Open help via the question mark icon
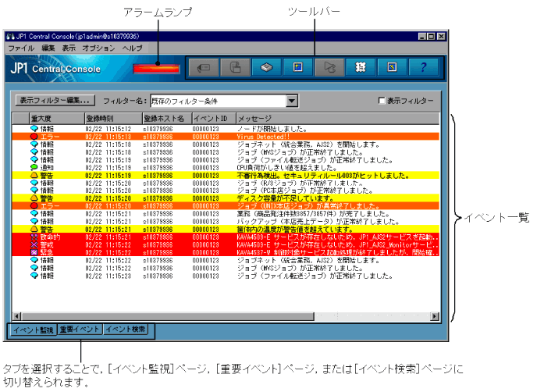Viewport: 537px width, 392px height. (x=424, y=68)
